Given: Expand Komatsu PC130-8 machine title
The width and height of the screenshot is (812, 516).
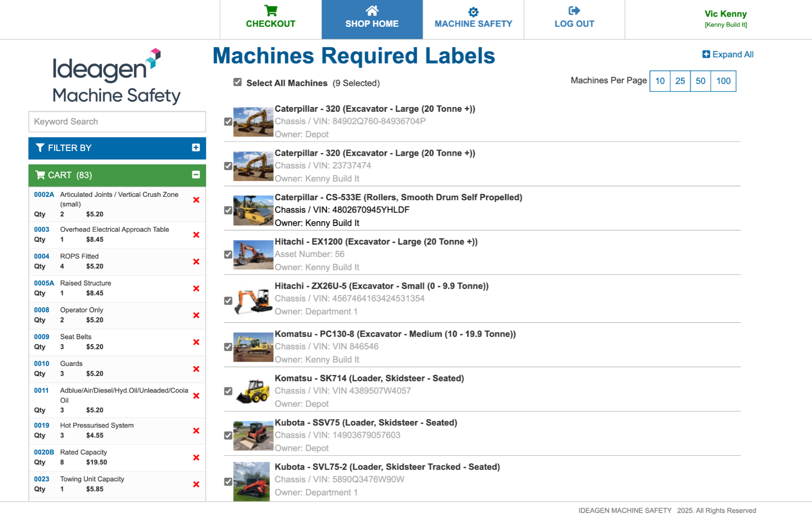Looking at the screenshot, I should click(x=395, y=334).
